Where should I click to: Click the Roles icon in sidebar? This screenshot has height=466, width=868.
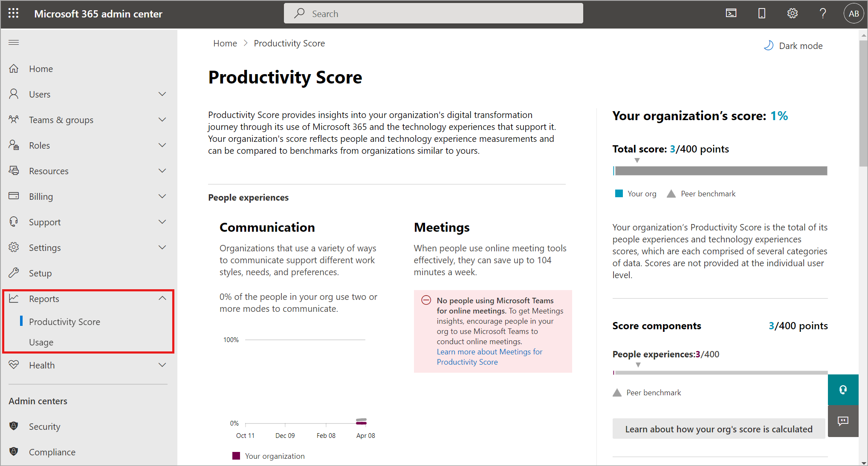click(14, 145)
